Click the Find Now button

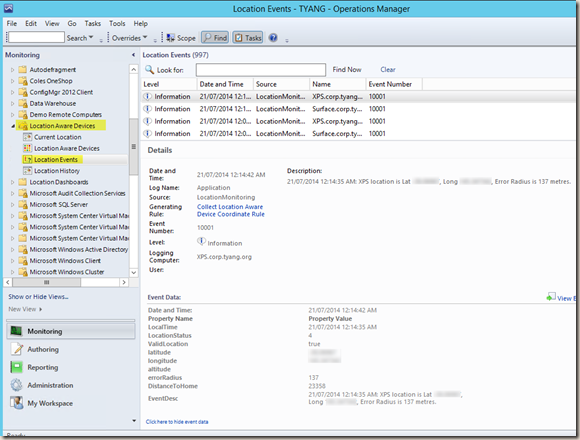coord(347,70)
